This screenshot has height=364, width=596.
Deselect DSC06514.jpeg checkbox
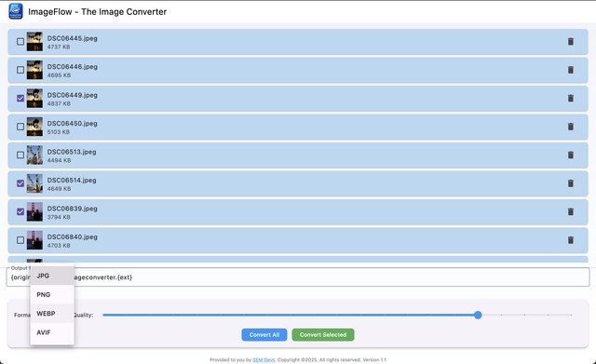pos(20,183)
